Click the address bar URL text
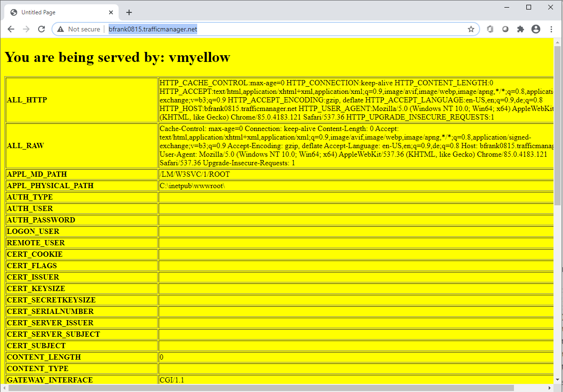 click(153, 30)
